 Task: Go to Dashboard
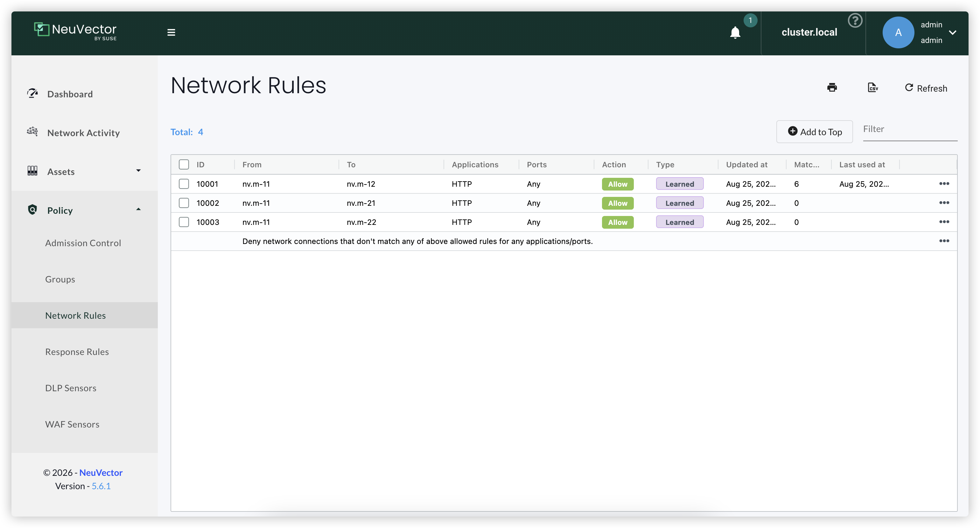pos(70,94)
